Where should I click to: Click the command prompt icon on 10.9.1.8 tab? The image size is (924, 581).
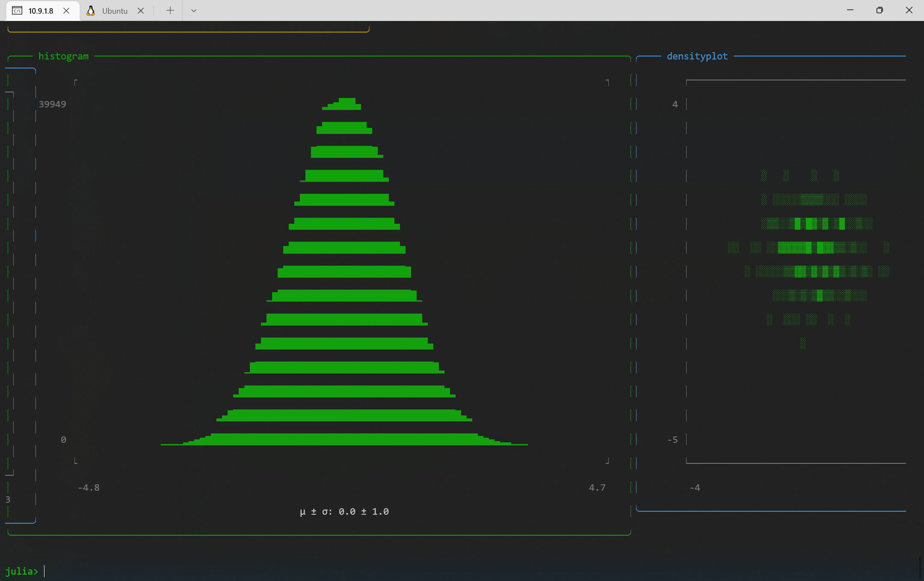pyautogui.click(x=17, y=11)
